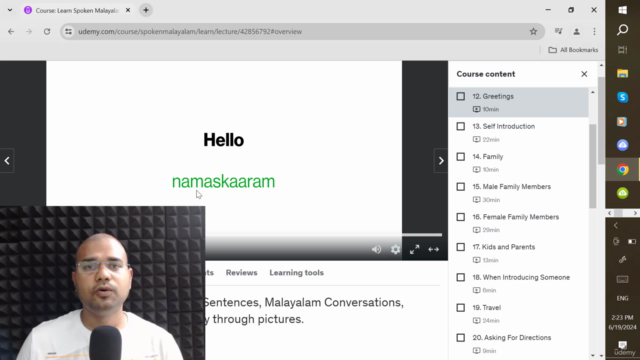
Task: Go to previous lecture arrow
Action: [x=7, y=161]
